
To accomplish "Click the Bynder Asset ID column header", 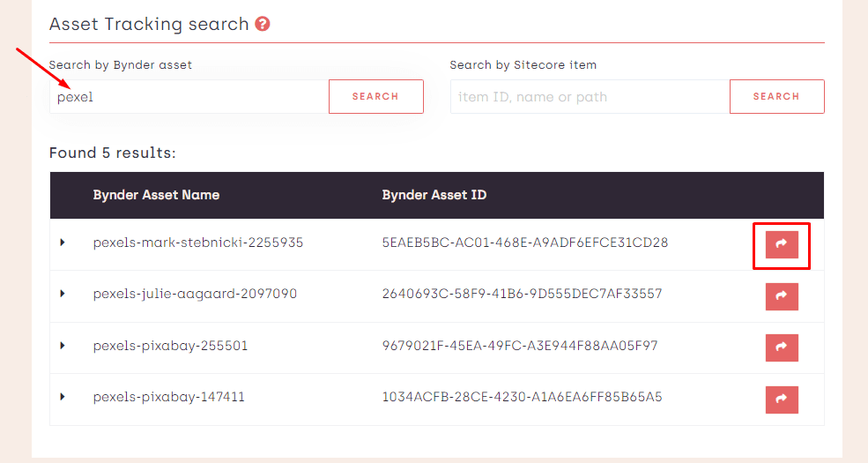I will pos(434,195).
